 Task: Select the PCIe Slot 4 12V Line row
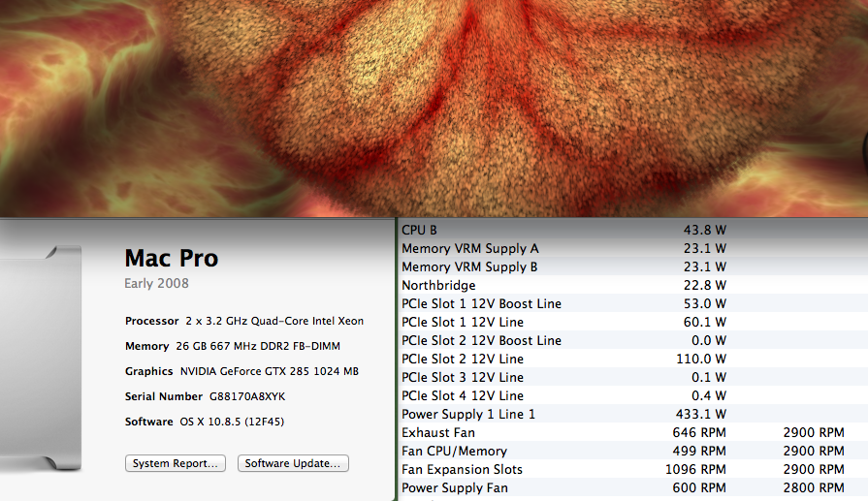point(632,396)
